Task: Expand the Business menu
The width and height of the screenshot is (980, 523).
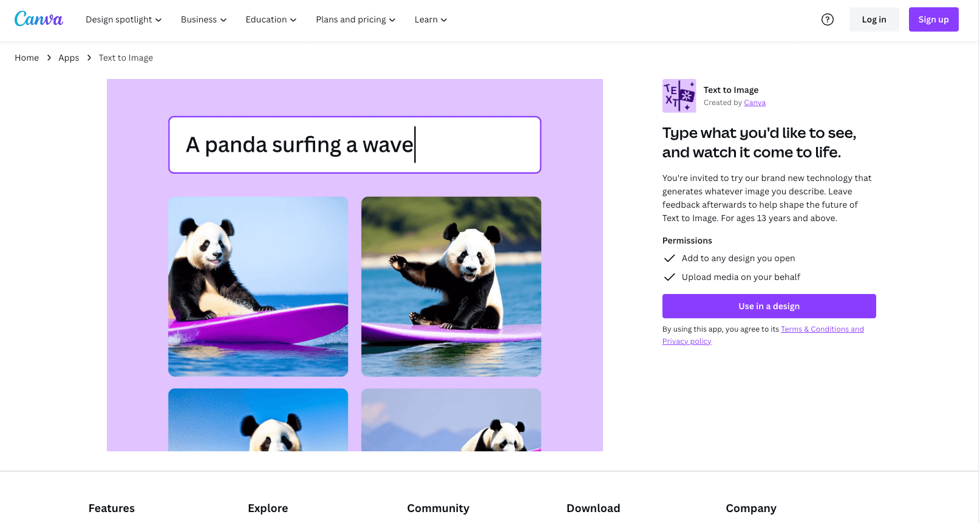Action: pyautogui.click(x=204, y=19)
